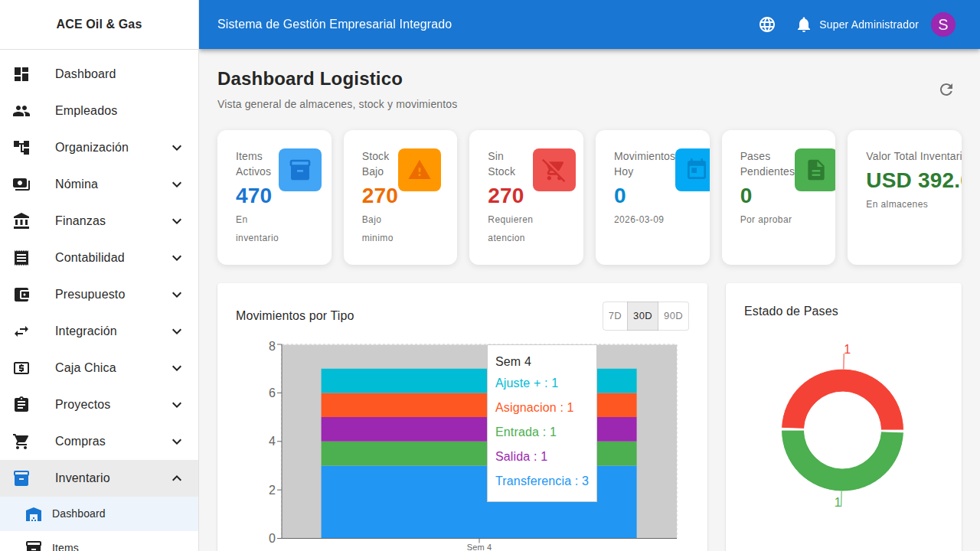Select the 90D time filter

pos(672,315)
